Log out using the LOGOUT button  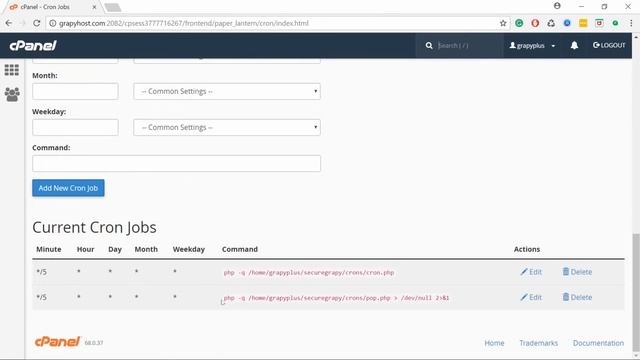pyautogui.click(x=609, y=45)
